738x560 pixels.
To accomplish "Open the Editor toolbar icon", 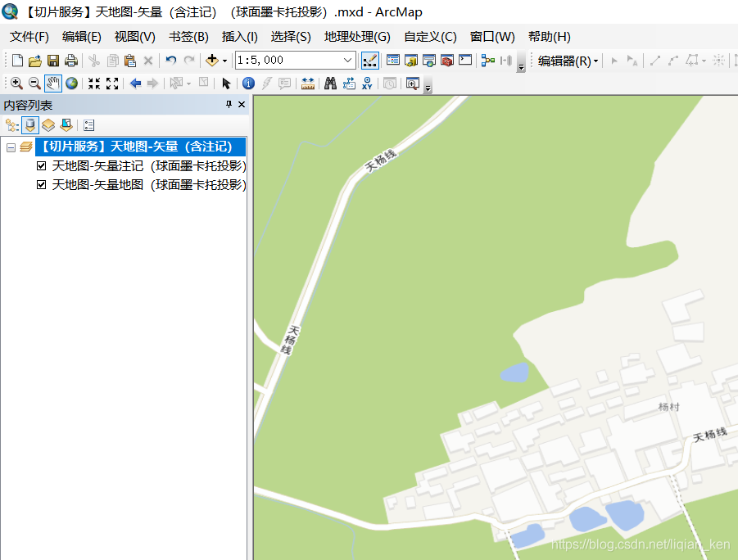I will [370, 61].
